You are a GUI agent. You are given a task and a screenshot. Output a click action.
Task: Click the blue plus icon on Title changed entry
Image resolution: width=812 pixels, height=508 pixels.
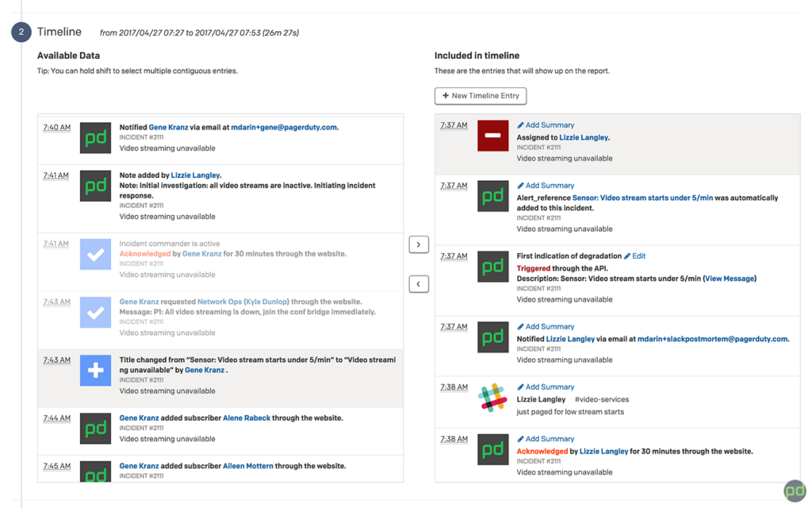click(95, 370)
